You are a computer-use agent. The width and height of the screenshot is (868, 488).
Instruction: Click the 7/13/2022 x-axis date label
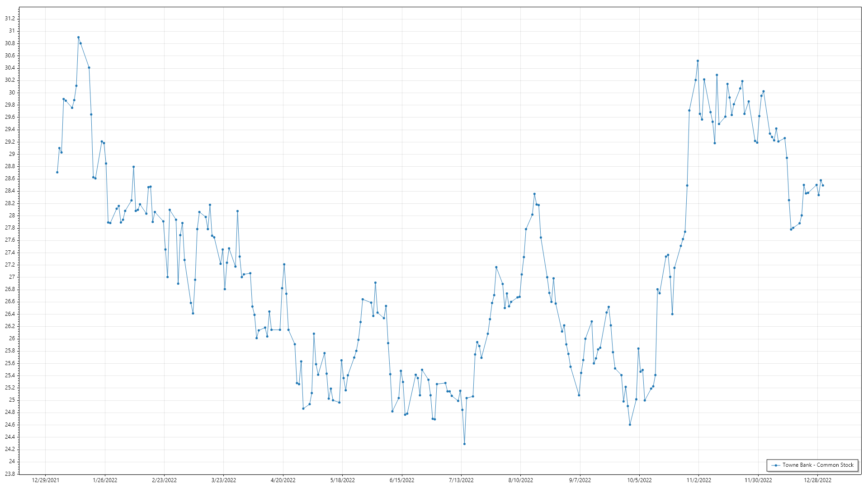coord(461,480)
